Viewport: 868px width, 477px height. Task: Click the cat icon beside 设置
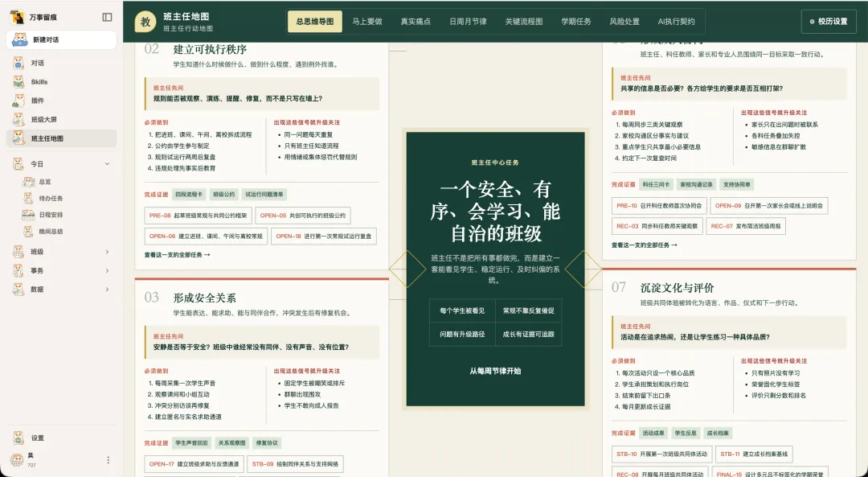click(18, 438)
